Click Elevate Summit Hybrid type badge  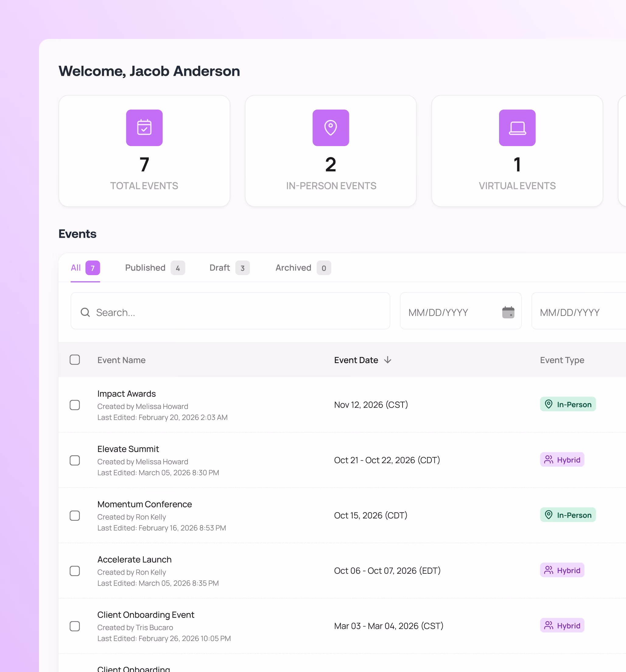pos(562,460)
